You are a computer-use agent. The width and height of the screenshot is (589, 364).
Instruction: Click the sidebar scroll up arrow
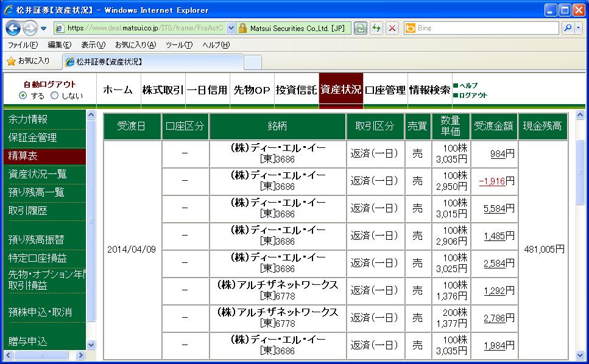[x=91, y=114]
